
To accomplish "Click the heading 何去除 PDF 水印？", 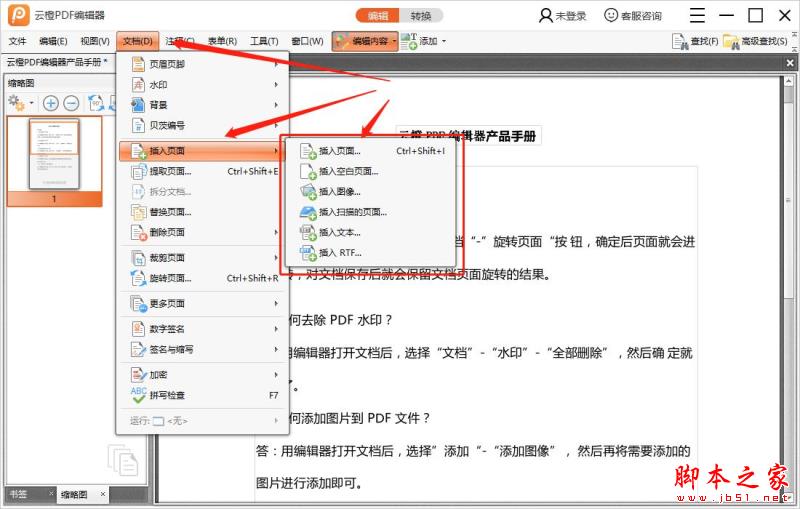I will 340,320.
